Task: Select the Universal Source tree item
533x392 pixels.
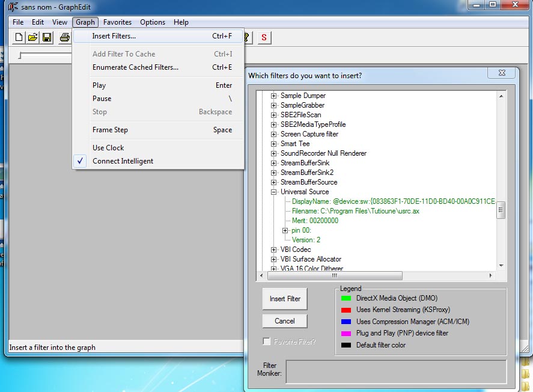Action: pyautogui.click(x=305, y=192)
